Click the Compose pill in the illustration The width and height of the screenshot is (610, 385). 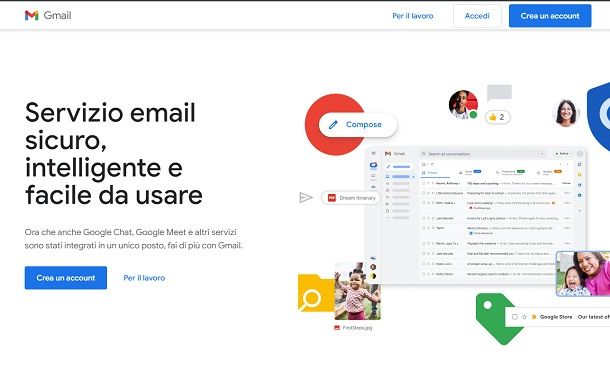point(358,124)
